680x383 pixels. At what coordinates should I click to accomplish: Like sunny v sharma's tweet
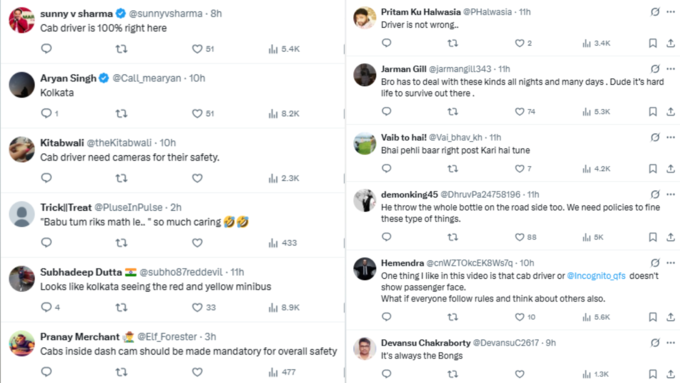[x=197, y=49]
